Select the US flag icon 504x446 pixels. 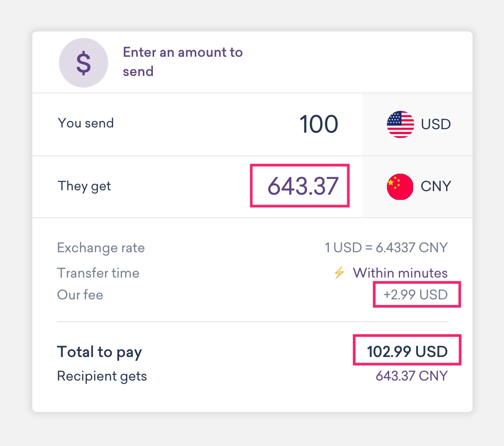(400, 124)
